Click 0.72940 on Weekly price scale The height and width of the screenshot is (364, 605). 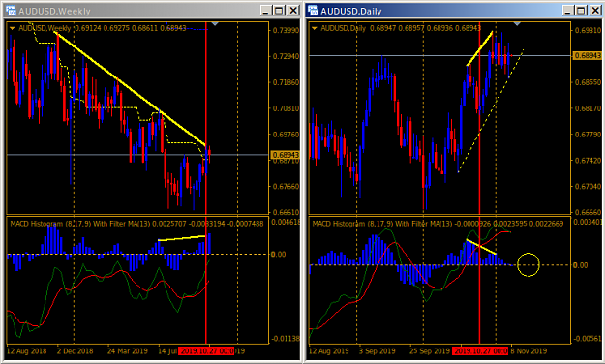click(x=286, y=56)
